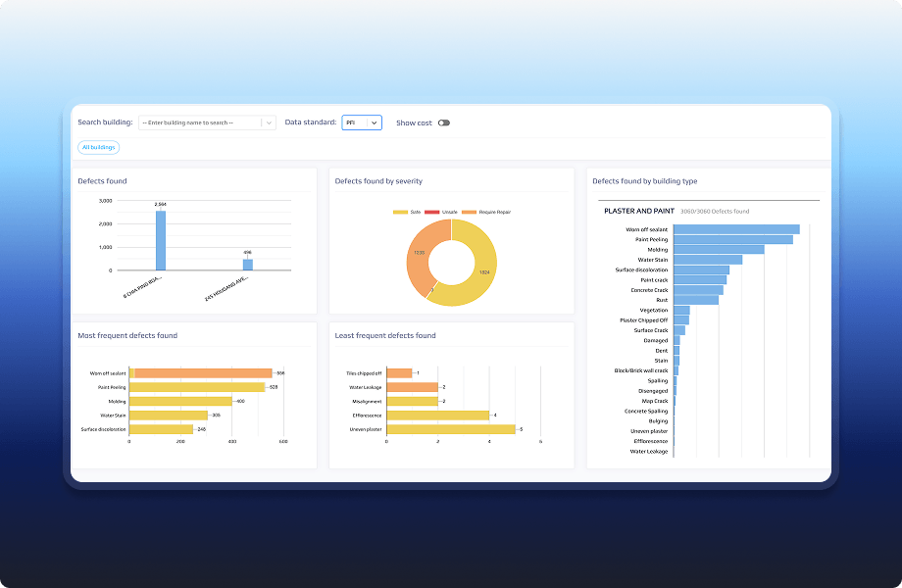Select the Paint Peeling bar in Most frequent
This screenshot has width=902, height=588.
[x=197, y=387]
